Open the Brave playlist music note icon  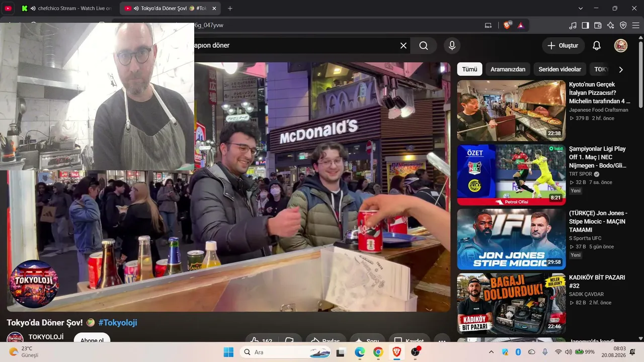pyautogui.click(x=573, y=25)
